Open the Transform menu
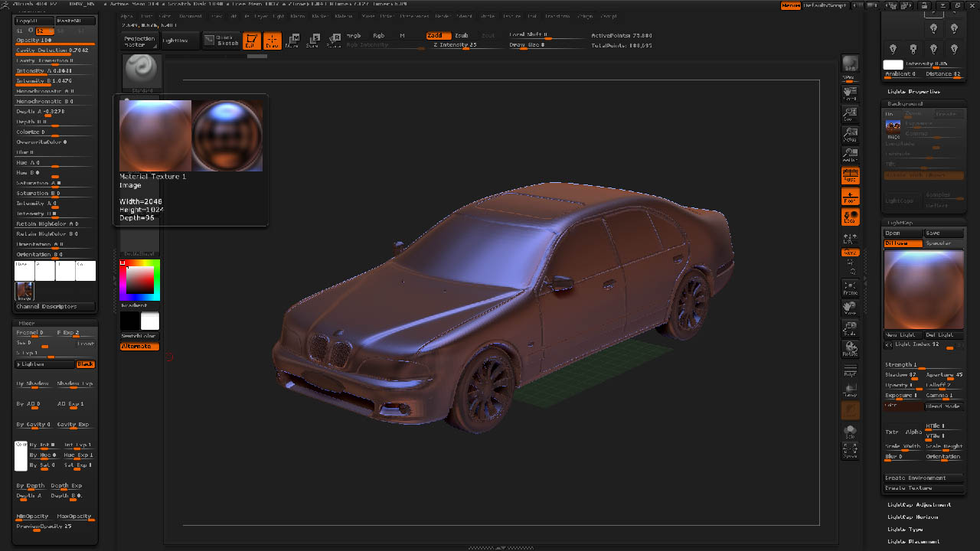Image resolution: width=980 pixels, height=551 pixels. tap(557, 16)
